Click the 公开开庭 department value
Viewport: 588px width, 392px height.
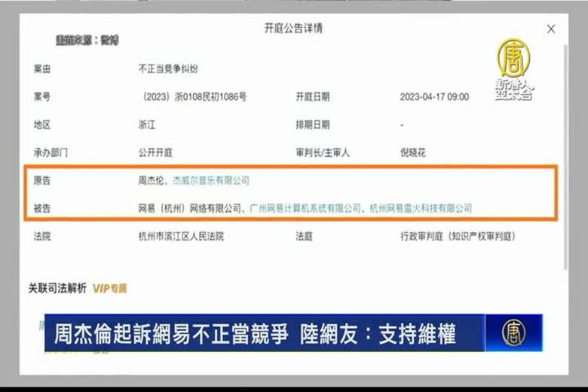pyautogui.click(x=155, y=152)
